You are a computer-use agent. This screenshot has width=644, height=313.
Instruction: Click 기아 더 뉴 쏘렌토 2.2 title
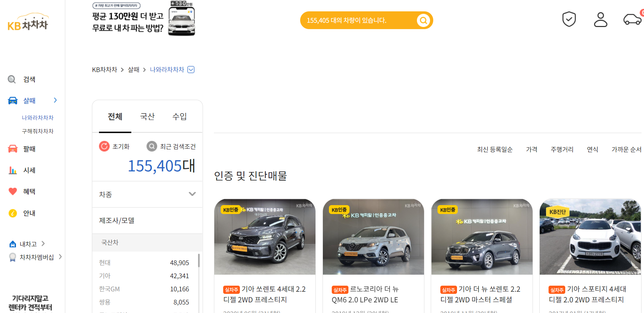coord(480,295)
